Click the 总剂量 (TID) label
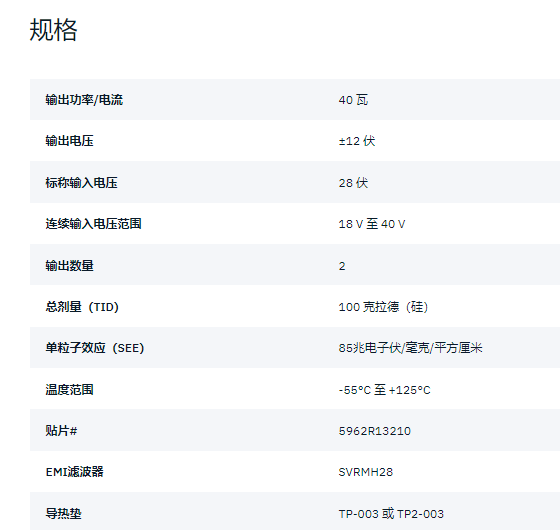This screenshot has height=530, width=560. pos(82,306)
